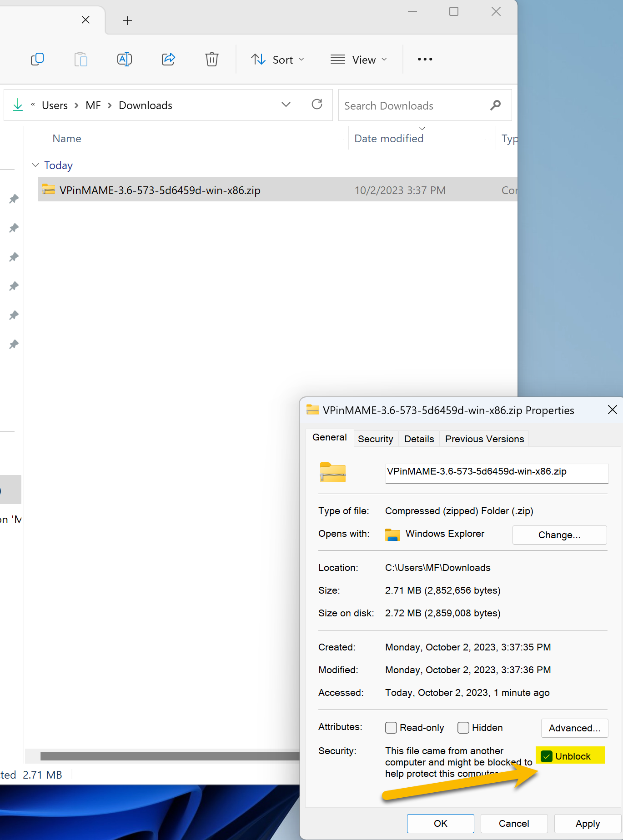Click the first pin icon in sidebar
623x840 pixels.
[14, 199]
